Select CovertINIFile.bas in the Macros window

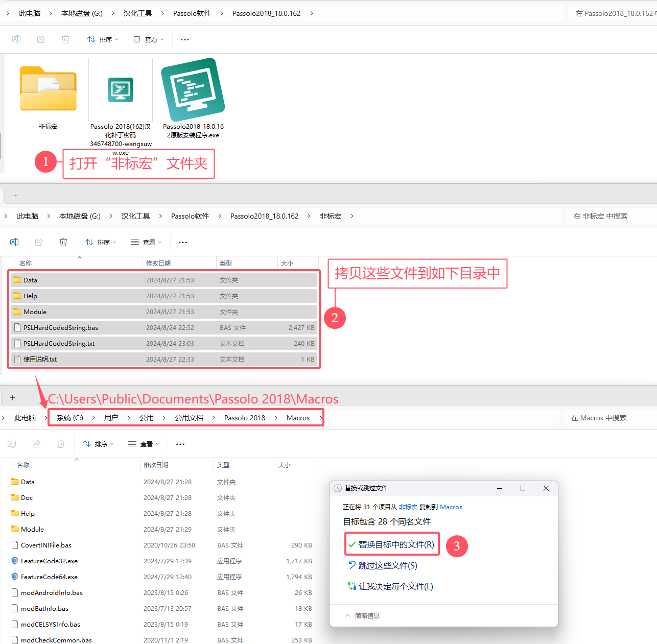click(161, 545)
